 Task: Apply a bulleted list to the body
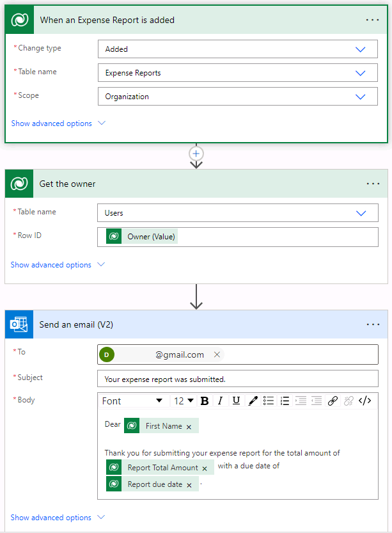click(269, 401)
